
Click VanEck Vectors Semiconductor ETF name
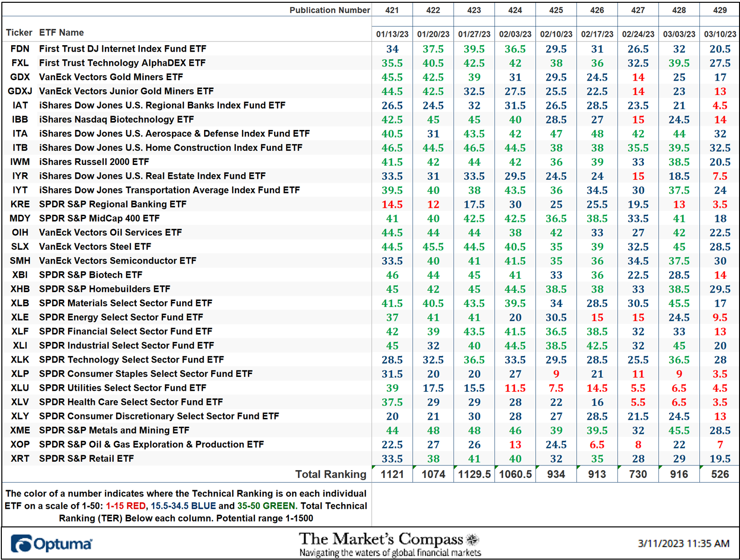(117, 260)
